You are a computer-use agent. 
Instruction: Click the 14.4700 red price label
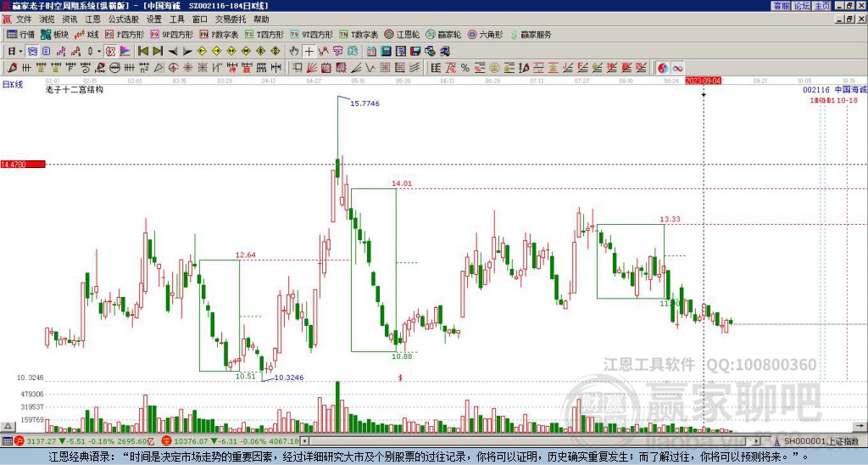[x=23, y=165]
